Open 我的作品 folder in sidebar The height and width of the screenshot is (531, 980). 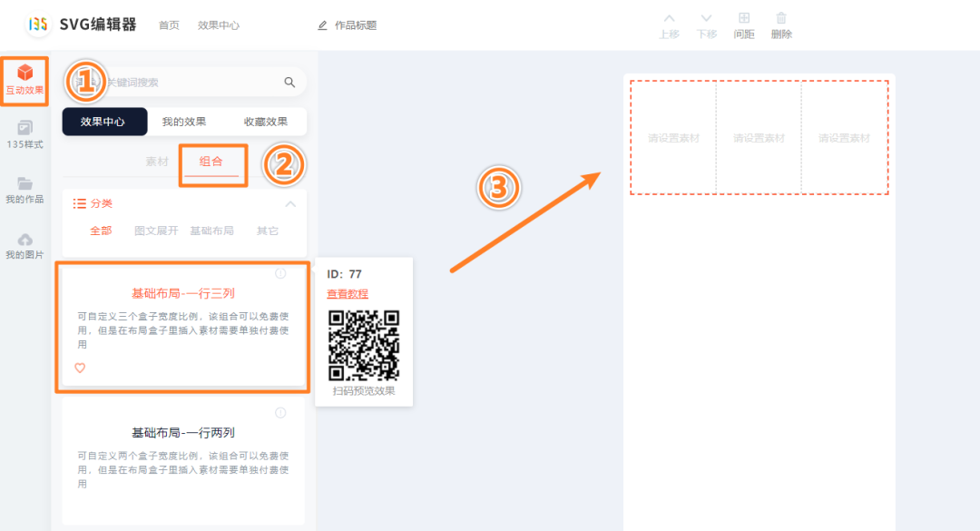[25, 190]
